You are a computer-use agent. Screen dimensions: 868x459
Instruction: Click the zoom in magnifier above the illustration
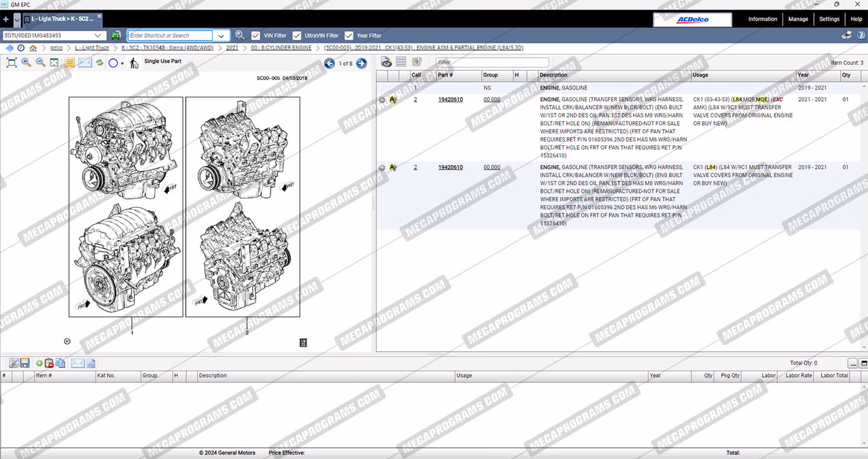pyautogui.click(x=26, y=62)
